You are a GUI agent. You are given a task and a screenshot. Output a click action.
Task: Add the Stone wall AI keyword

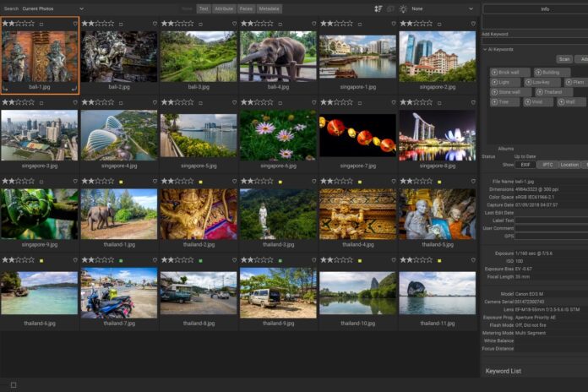510,92
